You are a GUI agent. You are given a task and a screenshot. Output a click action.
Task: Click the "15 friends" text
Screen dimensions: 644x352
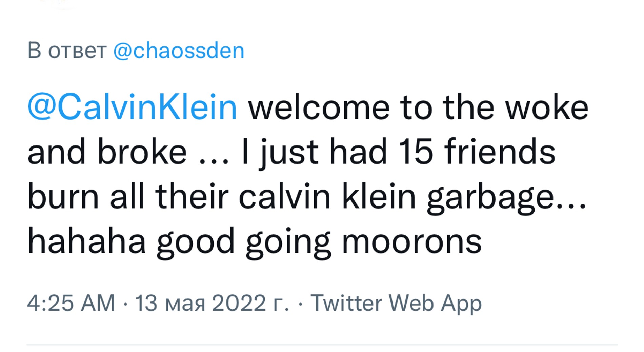pyautogui.click(x=477, y=152)
